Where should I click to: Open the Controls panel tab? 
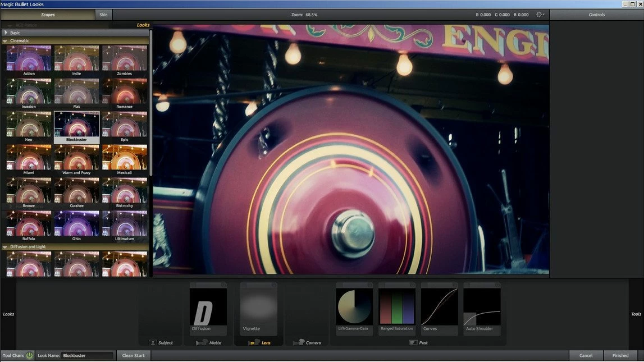tap(596, 15)
